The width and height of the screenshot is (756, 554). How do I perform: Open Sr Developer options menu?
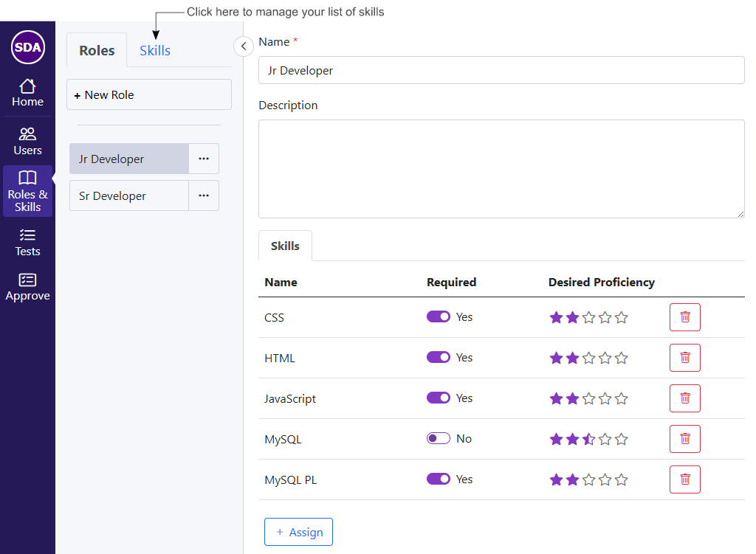coord(204,195)
